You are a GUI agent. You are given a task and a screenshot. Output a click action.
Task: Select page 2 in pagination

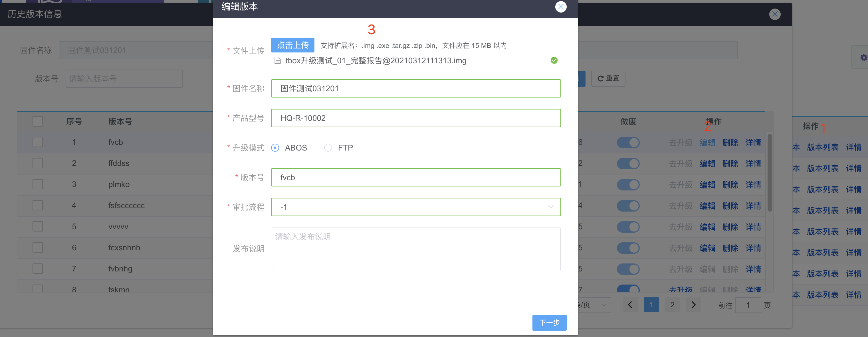672,305
